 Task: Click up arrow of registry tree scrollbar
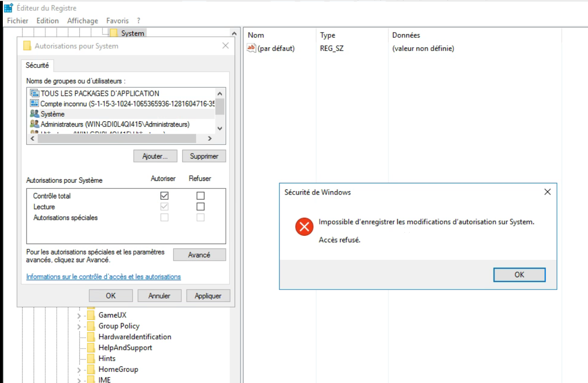click(234, 34)
